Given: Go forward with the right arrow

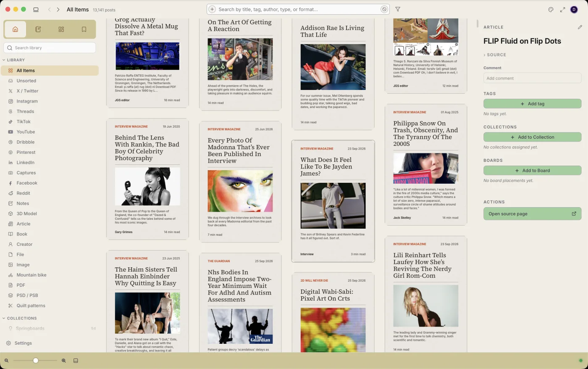Looking at the screenshot, I should (x=58, y=9).
